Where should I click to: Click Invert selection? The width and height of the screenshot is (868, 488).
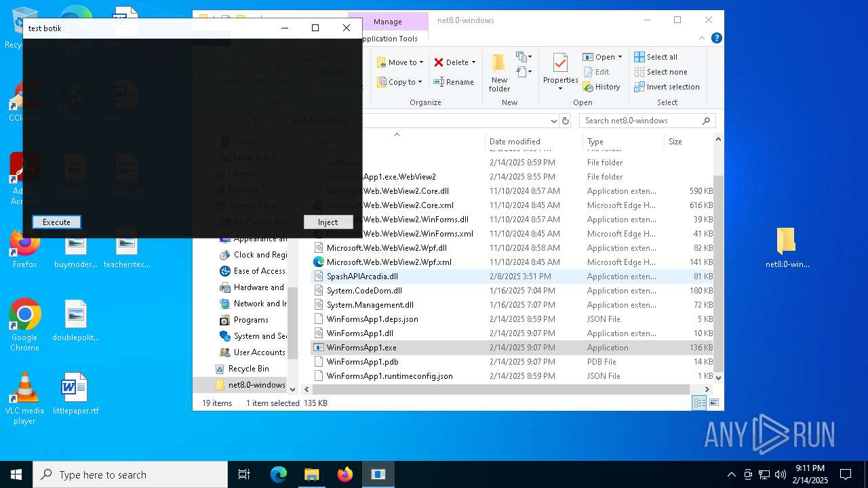click(x=667, y=87)
